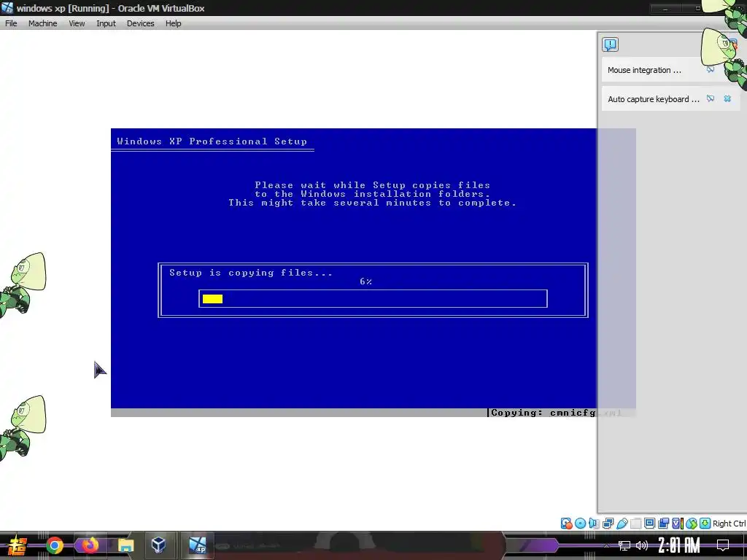Suppress the Mouse integration message

point(711,69)
